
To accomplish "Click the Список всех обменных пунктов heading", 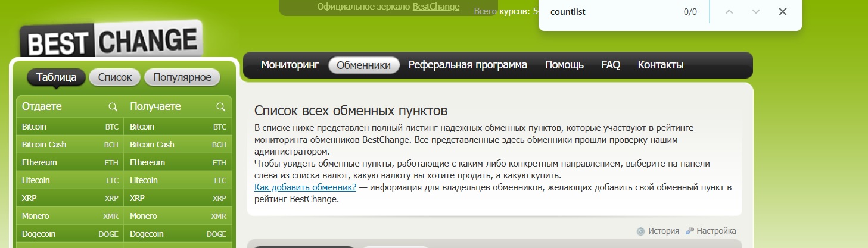I will point(350,111).
